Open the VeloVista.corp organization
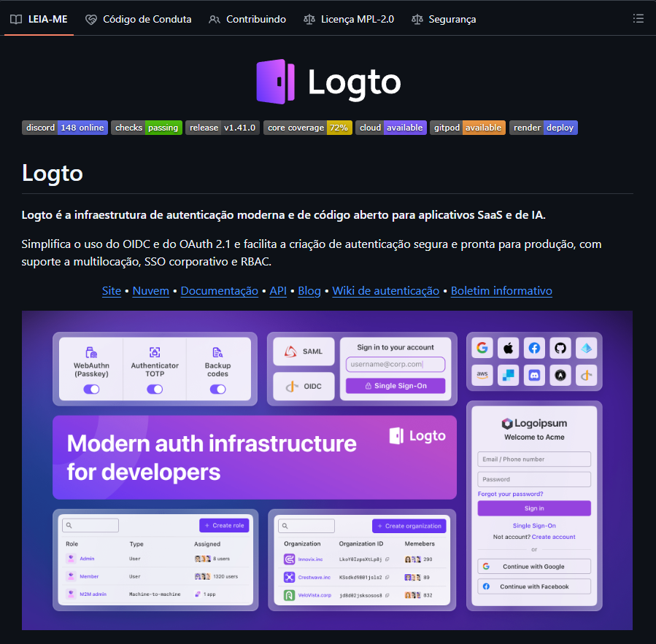Image resolution: width=656 pixels, height=644 pixels. coord(315,595)
